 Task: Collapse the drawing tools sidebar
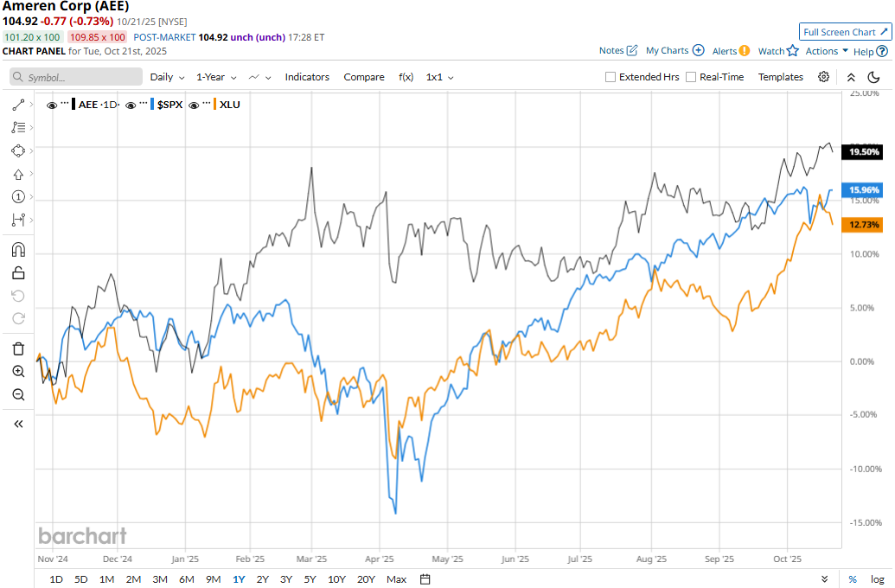coord(18,424)
